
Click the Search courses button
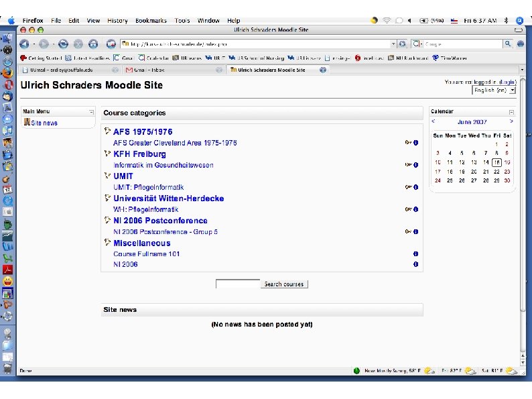click(x=284, y=284)
